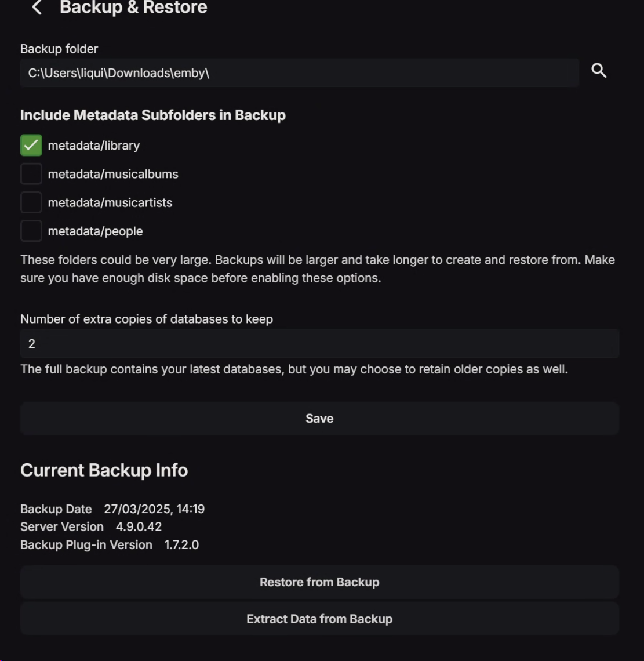Click the Backup & Restore page title
Image resolution: width=644 pixels, height=661 pixels.
coord(133,8)
